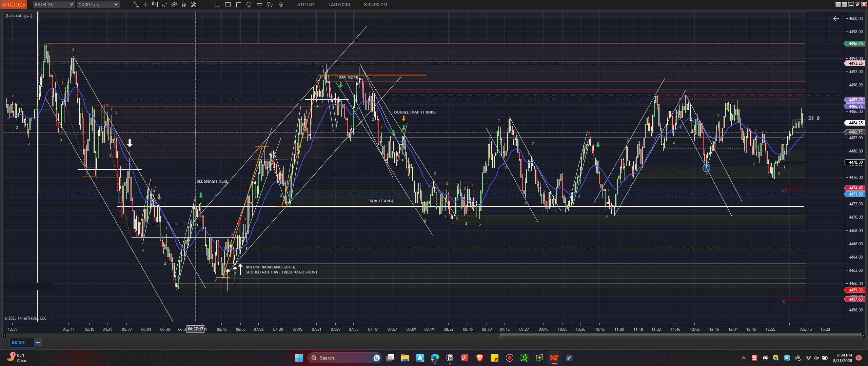868x366 pixels.
Task: Select the horizontal lines drawing tool
Action: pyautogui.click(x=259, y=4)
